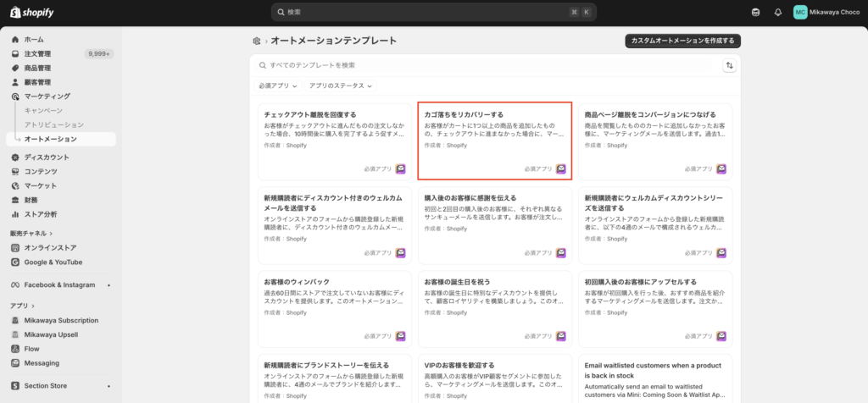Open the icon left of notification bell

[x=755, y=12]
